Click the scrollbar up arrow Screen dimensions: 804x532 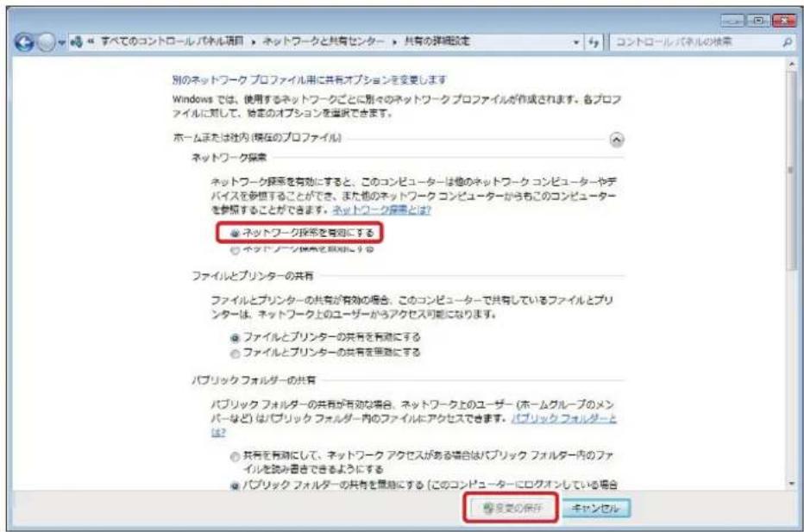791,64
